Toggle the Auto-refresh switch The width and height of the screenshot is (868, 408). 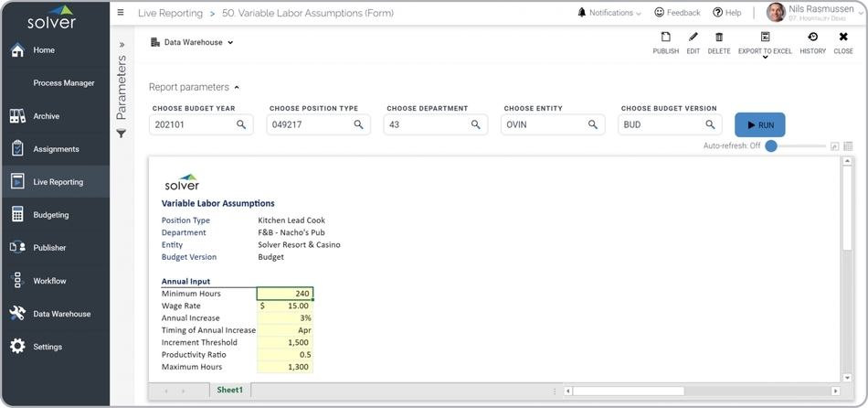tap(772, 145)
